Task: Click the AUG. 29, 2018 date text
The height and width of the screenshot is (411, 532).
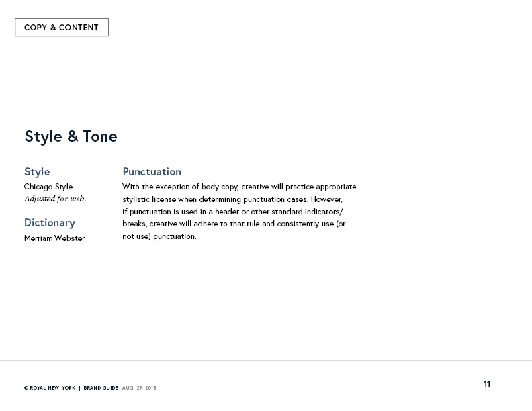Action: point(139,388)
